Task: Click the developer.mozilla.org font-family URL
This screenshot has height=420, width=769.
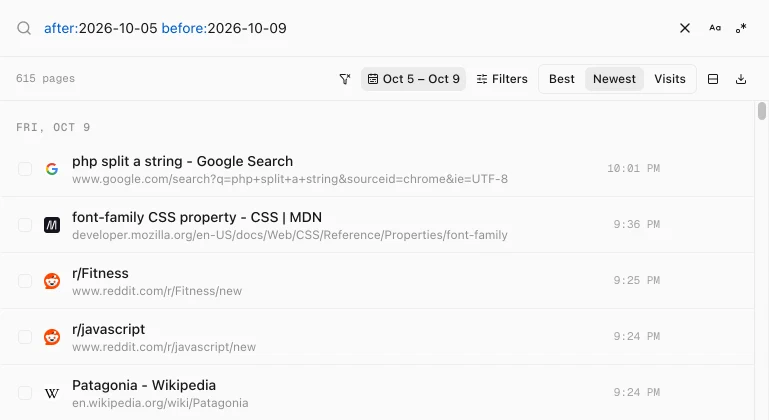Action: (x=290, y=235)
